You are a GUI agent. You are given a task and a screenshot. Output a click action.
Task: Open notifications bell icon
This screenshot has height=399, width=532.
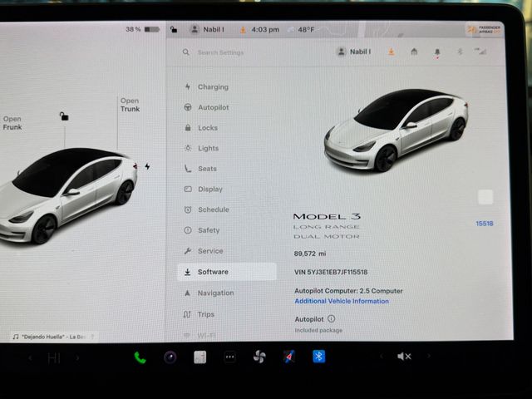(437, 52)
